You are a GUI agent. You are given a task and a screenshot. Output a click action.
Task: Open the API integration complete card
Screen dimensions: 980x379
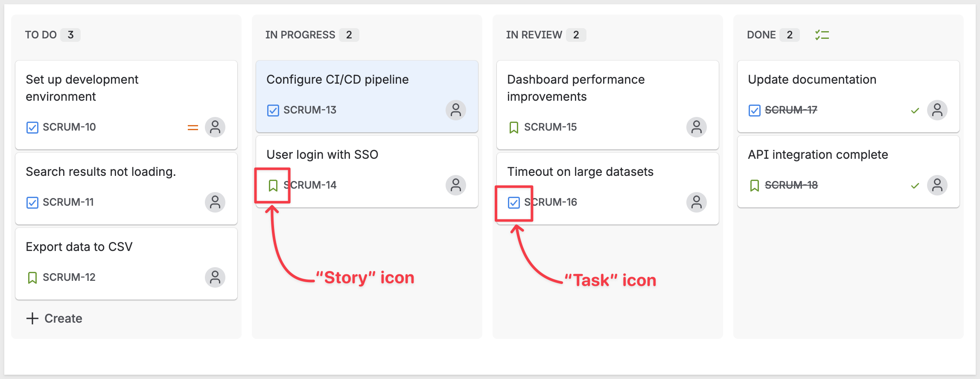[x=817, y=155]
